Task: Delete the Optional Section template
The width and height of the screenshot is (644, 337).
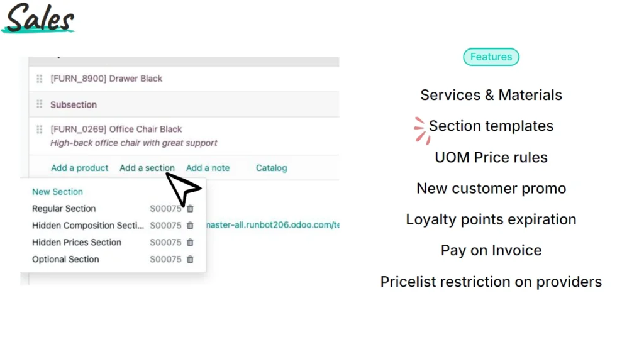Action: 190,260
